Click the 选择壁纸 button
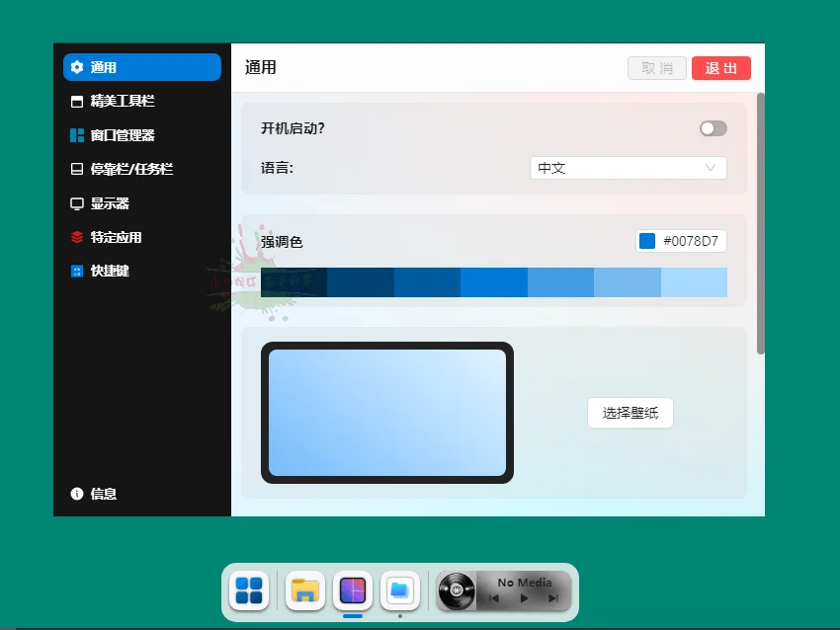The image size is (840, 630). 630,412
